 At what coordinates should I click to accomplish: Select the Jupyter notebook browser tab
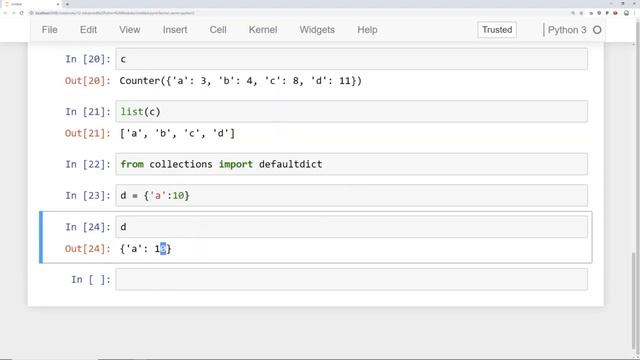coord(31,4)
